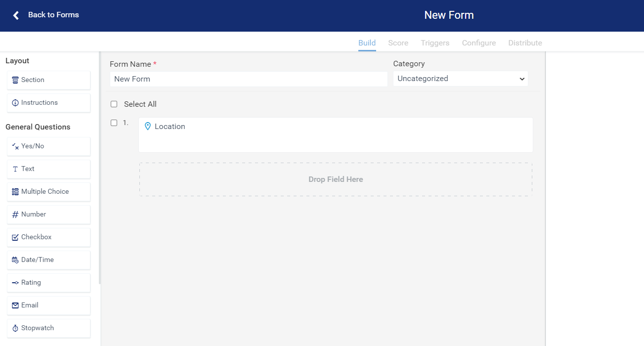The image size is (644, 346).
Task: Click the Rating field icon
Action: coord(15,282)
